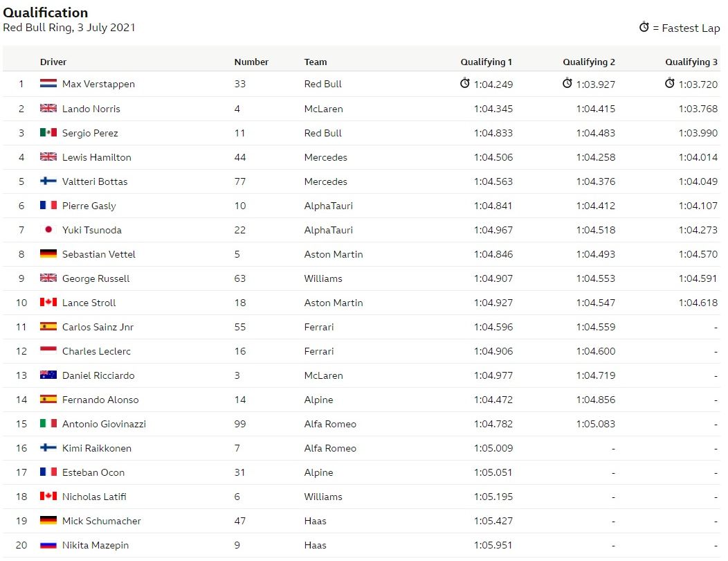Click the Mexican flag next to Sergio Perez
Screen dimensions: 728x561
click(48, 132)
